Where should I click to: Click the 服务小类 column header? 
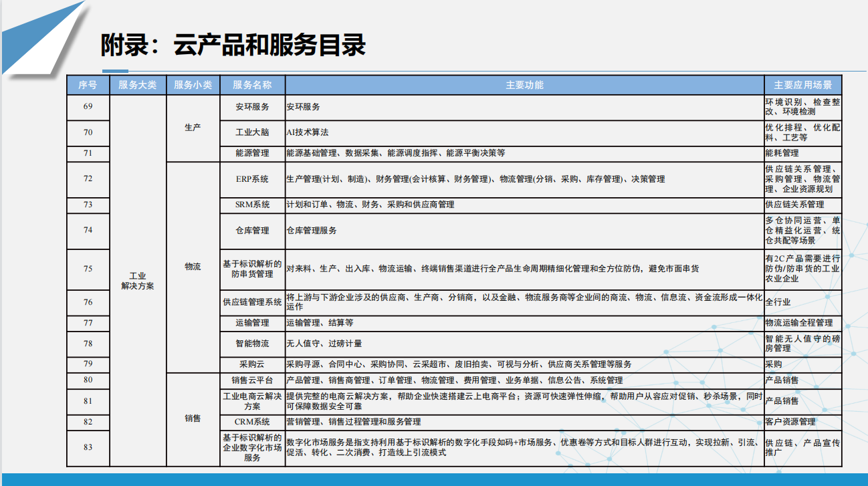pos(193,85)
